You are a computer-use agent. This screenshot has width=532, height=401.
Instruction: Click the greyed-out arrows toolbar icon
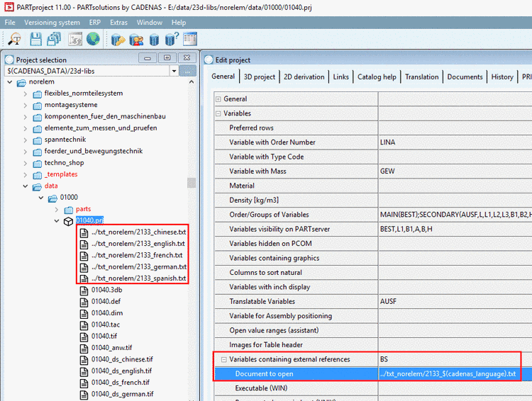click(x=75, y=39)
